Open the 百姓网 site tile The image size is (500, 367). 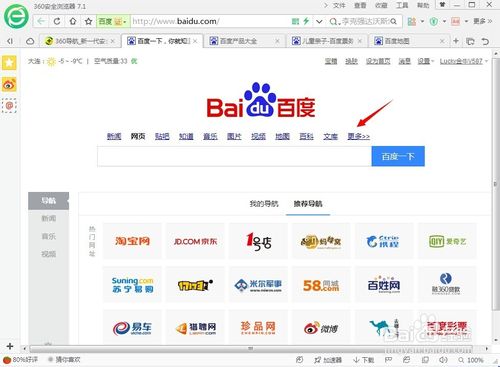pos(384,285)
